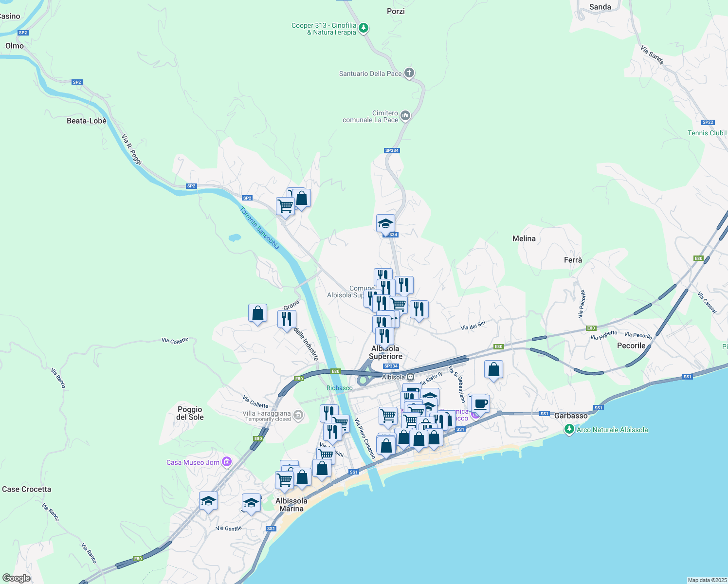728x584 pixels.
Task: Open the shopping bag marker west of Grana
Action: tap(257, 313)
